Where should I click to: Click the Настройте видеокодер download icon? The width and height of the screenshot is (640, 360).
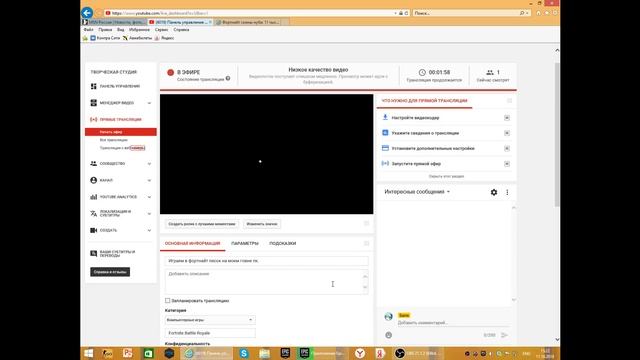tap(385, 117)
